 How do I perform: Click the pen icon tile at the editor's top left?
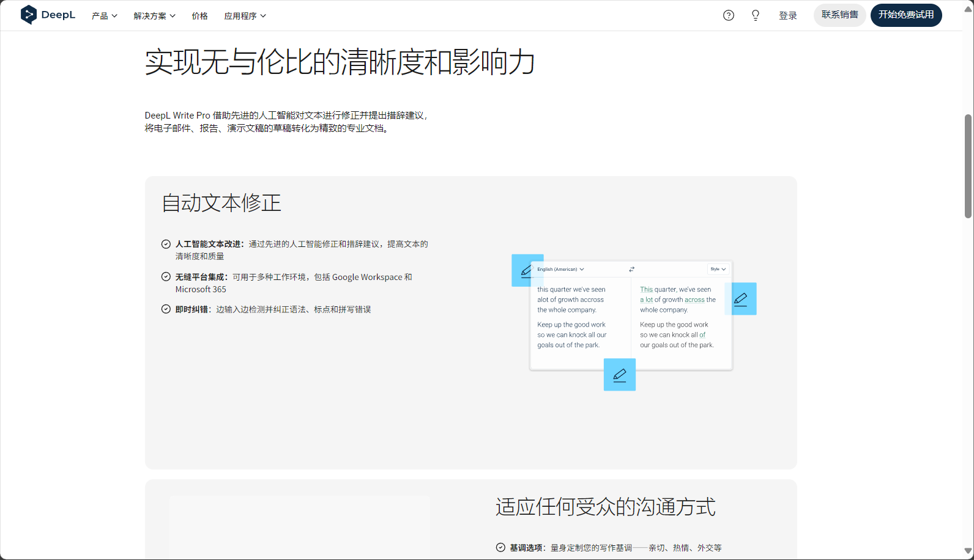click(527, 270)
